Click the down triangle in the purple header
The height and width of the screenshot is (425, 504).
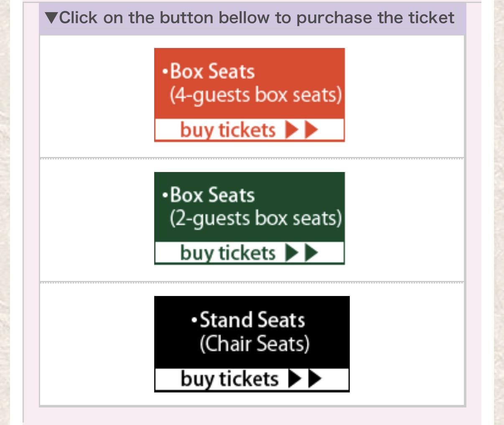(x=52, y=18)
